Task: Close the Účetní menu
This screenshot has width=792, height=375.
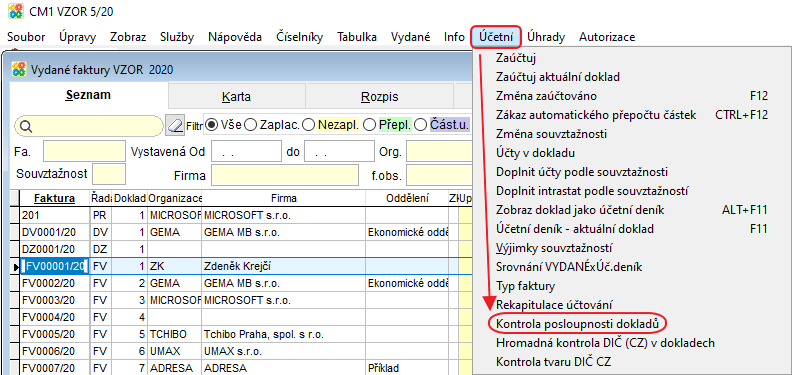Action: (x=496, y=37)
